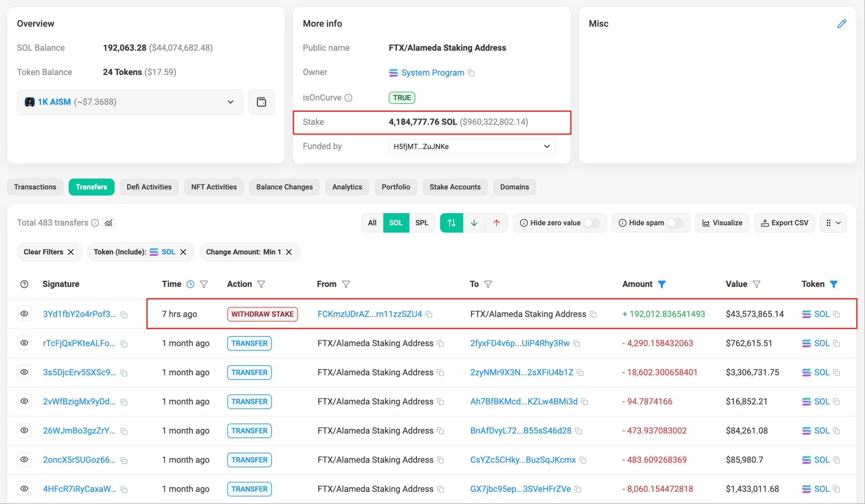Show only incoming transfers green arrow

coord(474,223)
